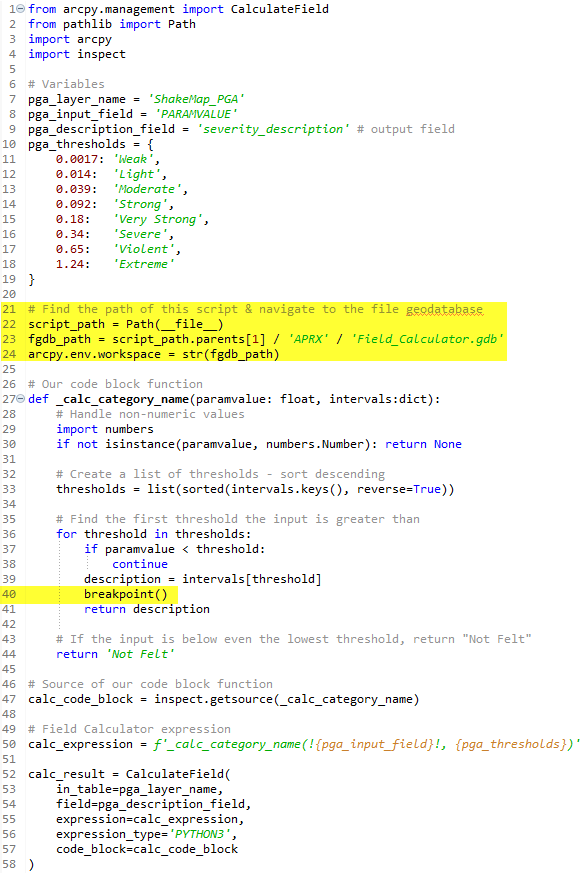
Task: Click the 'for threshold in thresholds:' line
Action: 154,534
